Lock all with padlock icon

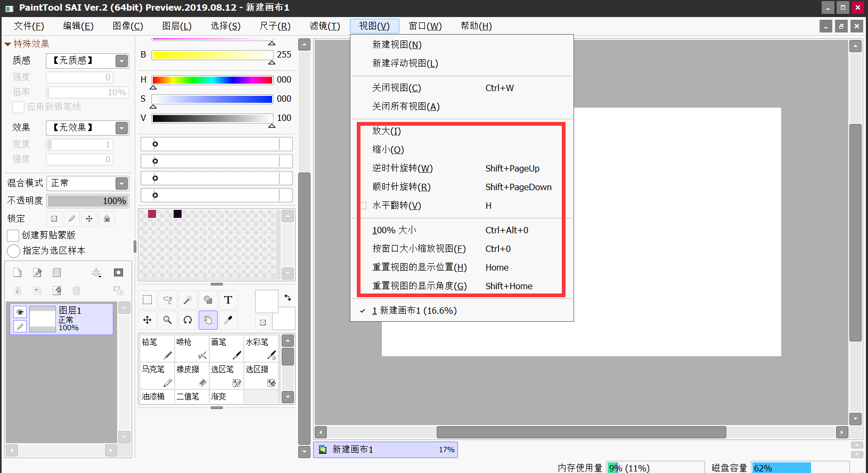click(x=107, y=218)
